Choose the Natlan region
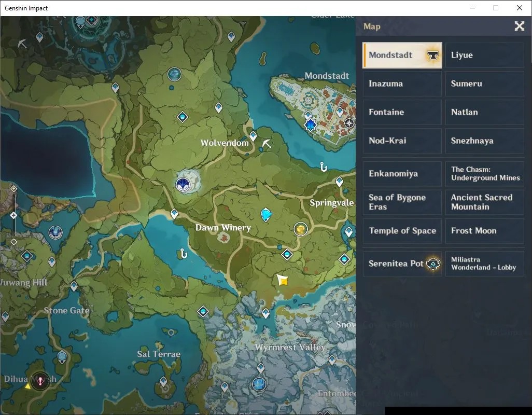 (x=484, y=112)
